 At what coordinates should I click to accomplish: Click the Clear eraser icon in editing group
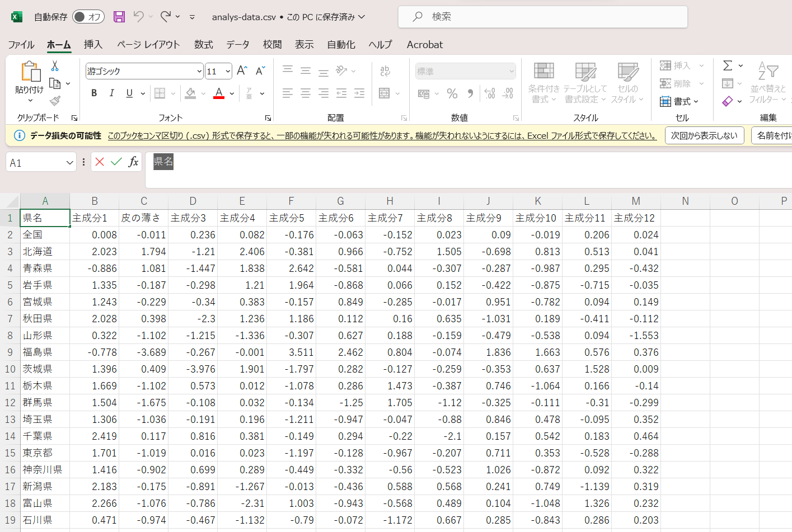[x=728, y=101]
